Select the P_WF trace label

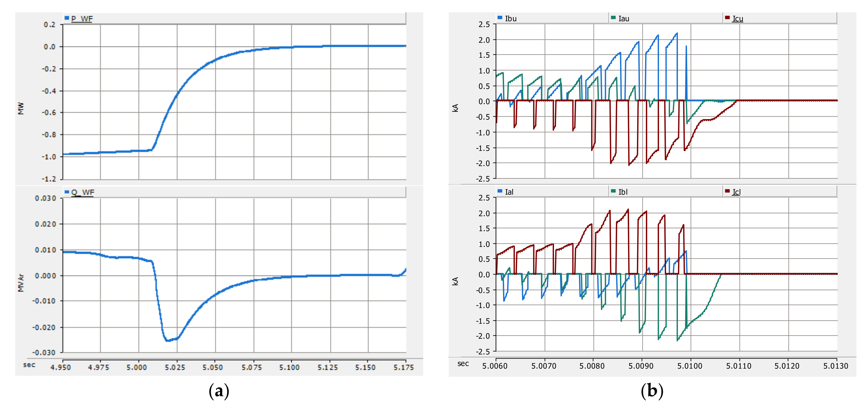[x=82, y=19]
